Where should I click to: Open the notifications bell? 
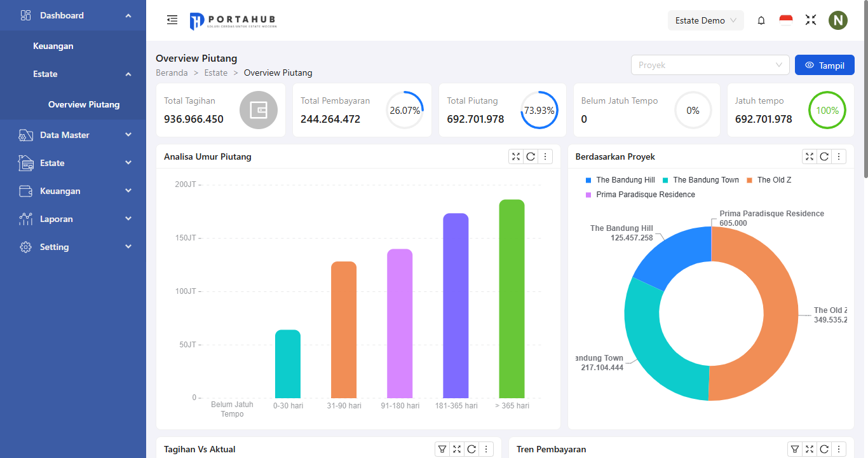(x=761, y=20)
